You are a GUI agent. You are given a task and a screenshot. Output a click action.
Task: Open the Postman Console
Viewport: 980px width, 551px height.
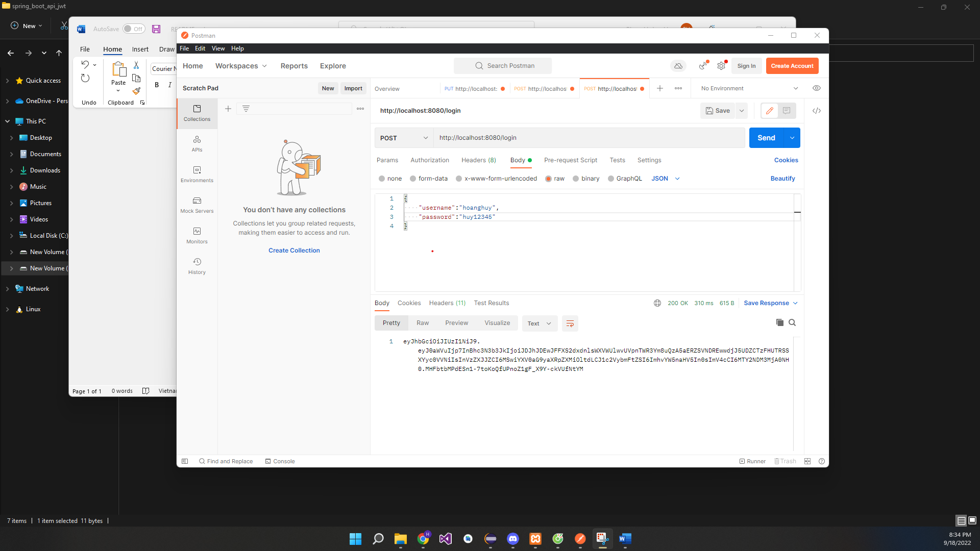click(x=280, y=461)
